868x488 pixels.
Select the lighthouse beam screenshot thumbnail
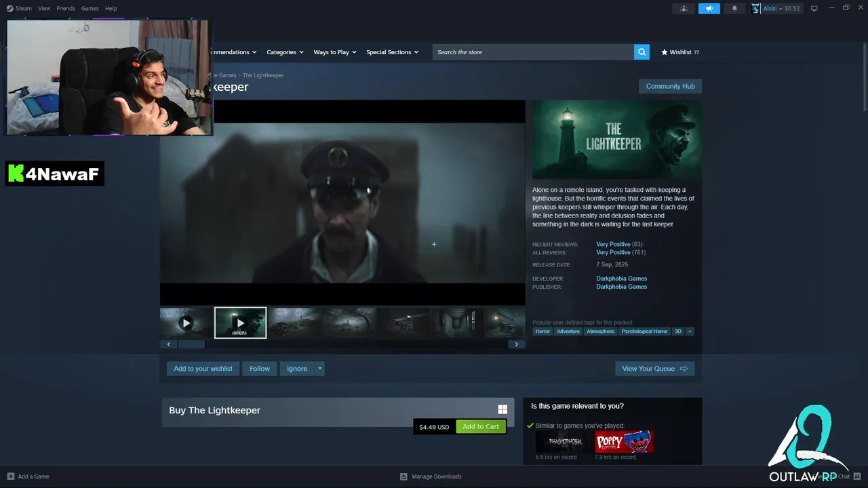coord(403,323)
